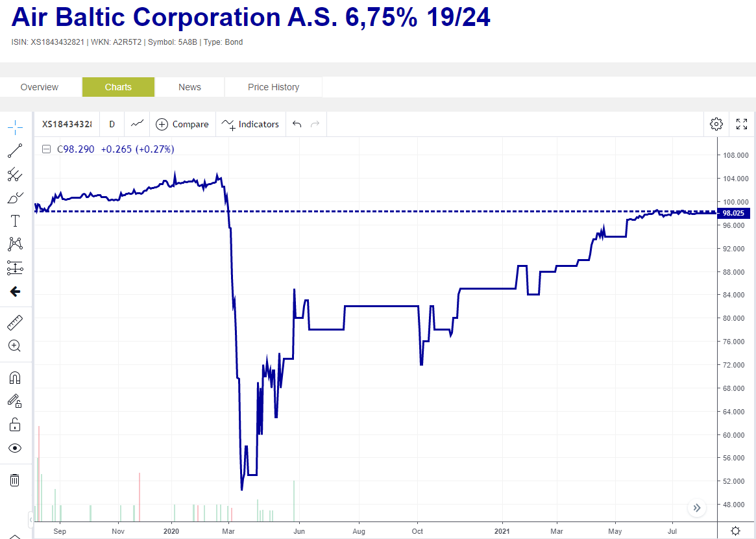This screenshot has height=539, width=756.
Task: Open the pattern drawing tool
Action: (15, 244)
